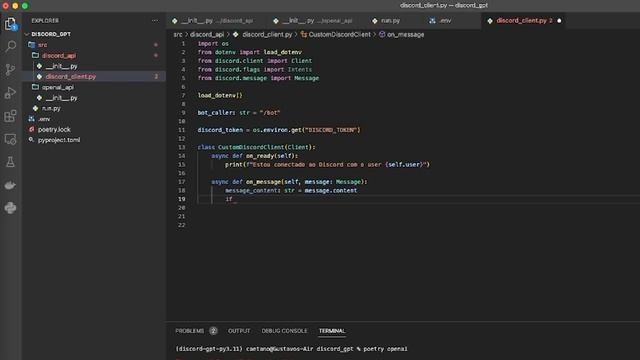The image size is (640, 360).
Task: Click the print statement on line 15
Action: (327, 164)
